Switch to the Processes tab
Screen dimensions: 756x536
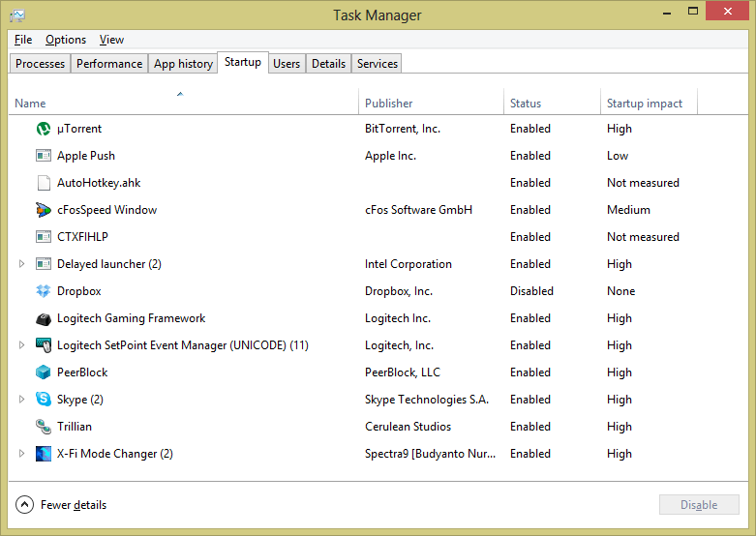40,64
